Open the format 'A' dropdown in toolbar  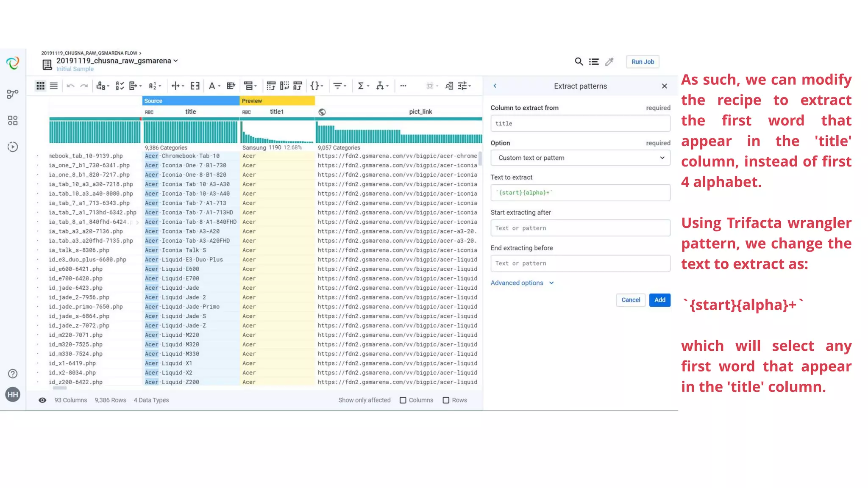(214, 86)
